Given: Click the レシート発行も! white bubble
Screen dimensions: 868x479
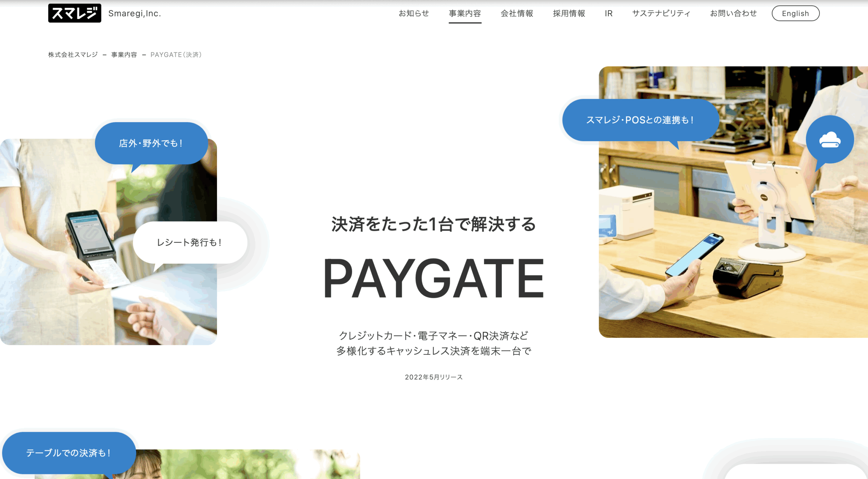Looking at the screenshot, I should click(190, 242).
